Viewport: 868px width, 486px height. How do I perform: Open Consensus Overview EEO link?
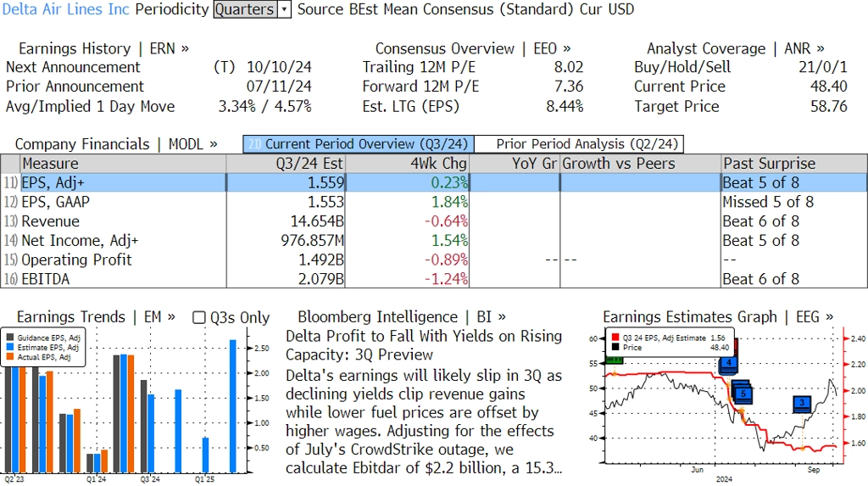click(x=473, y=48)
